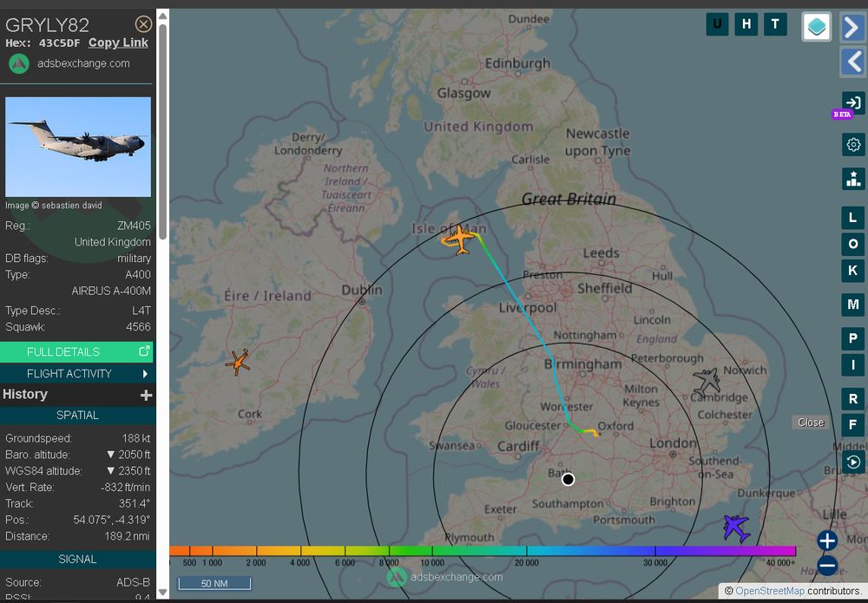Click the track value 351.4°
Image resolution: width=868 pixels, height=603 pixels.
click(135, 503)
